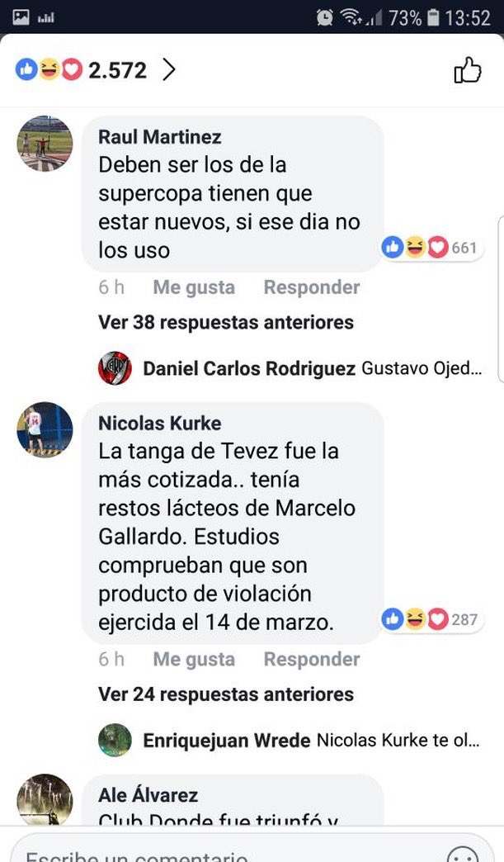Like Nicolas Kurke's comment with Me gusta
Image resolution: width=504 pixels, height=862 pixels.
(194, 659)
